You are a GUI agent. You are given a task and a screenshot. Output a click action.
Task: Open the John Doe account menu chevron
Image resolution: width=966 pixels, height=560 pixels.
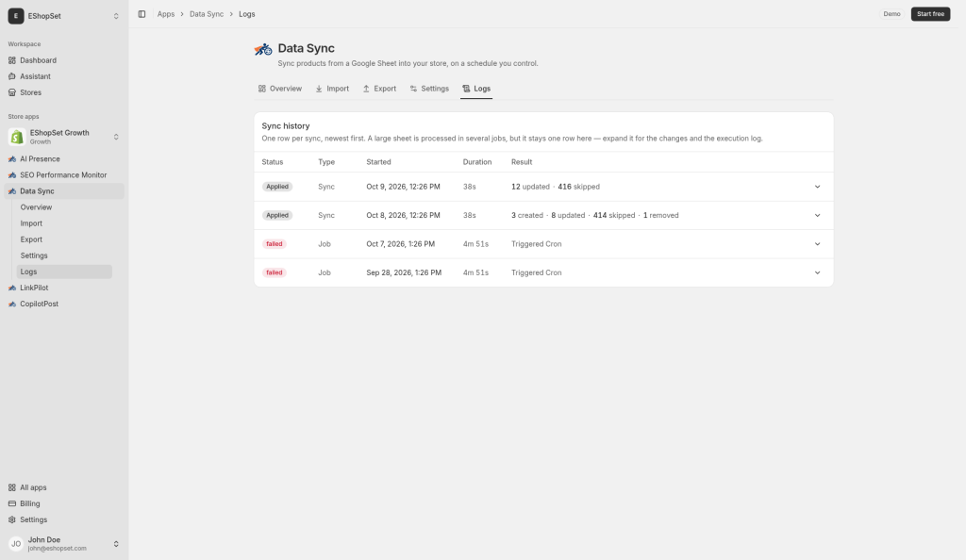coord(116,544)
